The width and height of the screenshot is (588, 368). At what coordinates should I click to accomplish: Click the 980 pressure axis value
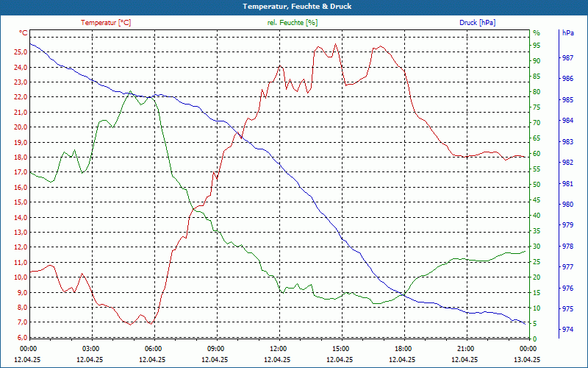point(567,205)
